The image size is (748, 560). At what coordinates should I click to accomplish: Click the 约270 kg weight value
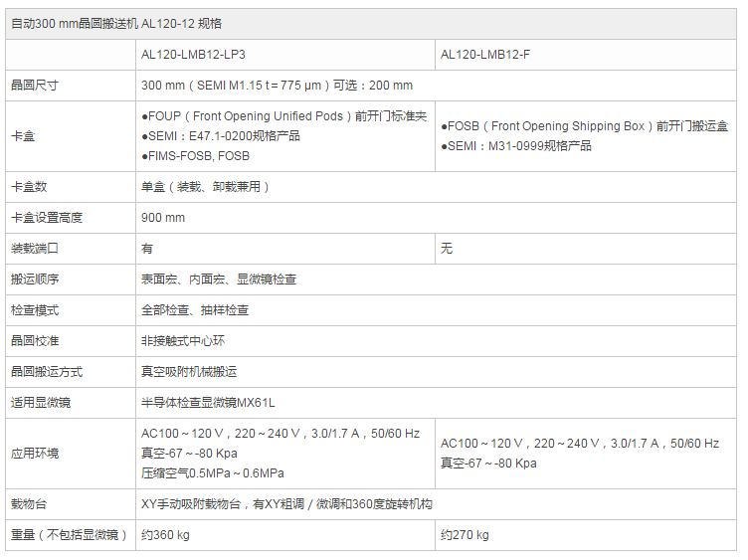pyautogui.click(x=465, y=535)
